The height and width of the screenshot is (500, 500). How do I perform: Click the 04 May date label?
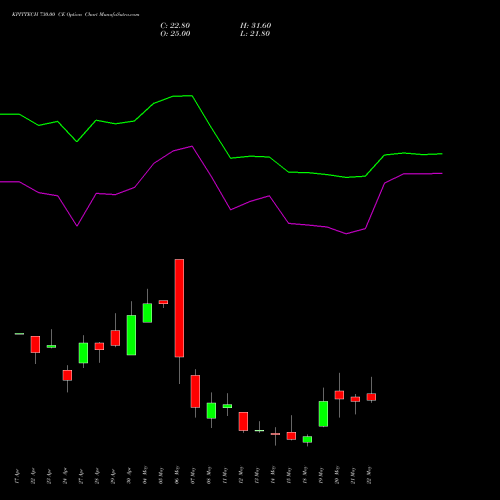click(145, 475)
